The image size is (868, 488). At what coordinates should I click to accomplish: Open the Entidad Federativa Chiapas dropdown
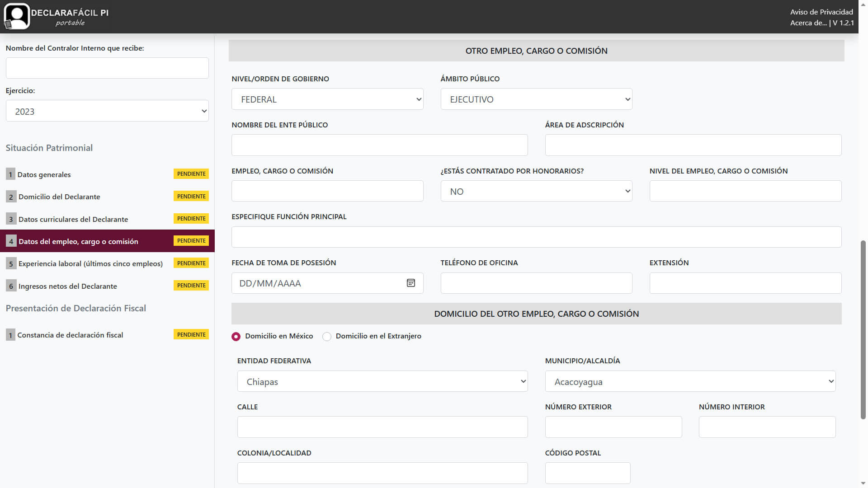(382, 381)
